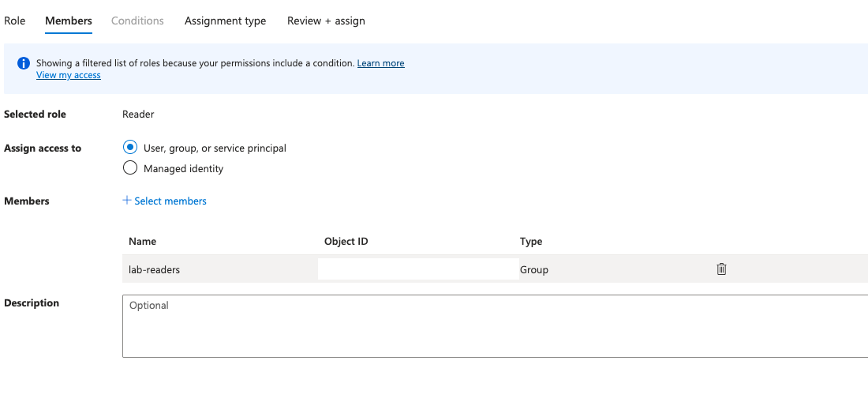This screenshot has height=402, width=868.
Task: Select the lab-readers name cell
Action: pos(155,269)
